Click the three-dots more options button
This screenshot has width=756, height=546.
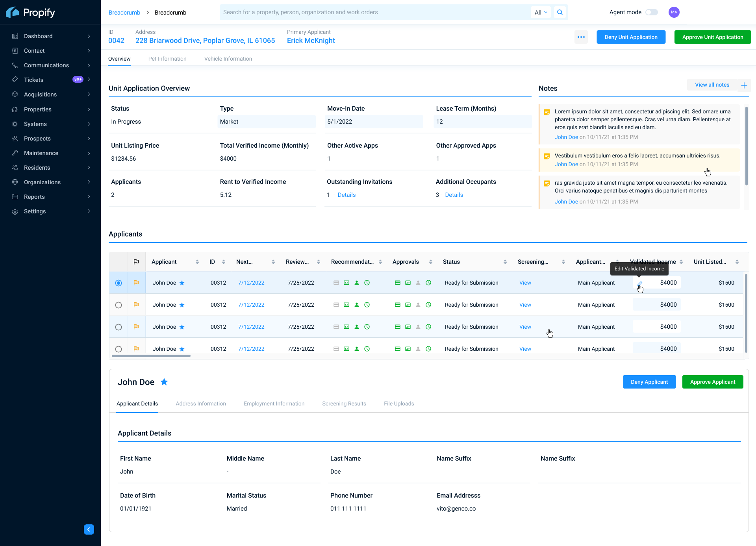pyautogui.click(x=581, y=37)
